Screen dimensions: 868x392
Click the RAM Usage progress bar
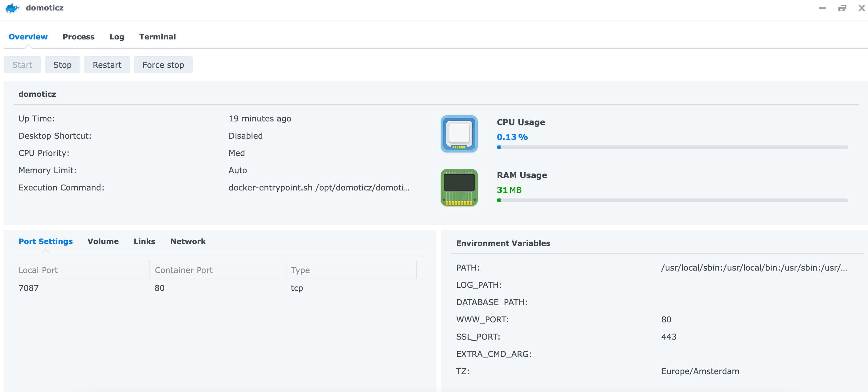(672, 200)
